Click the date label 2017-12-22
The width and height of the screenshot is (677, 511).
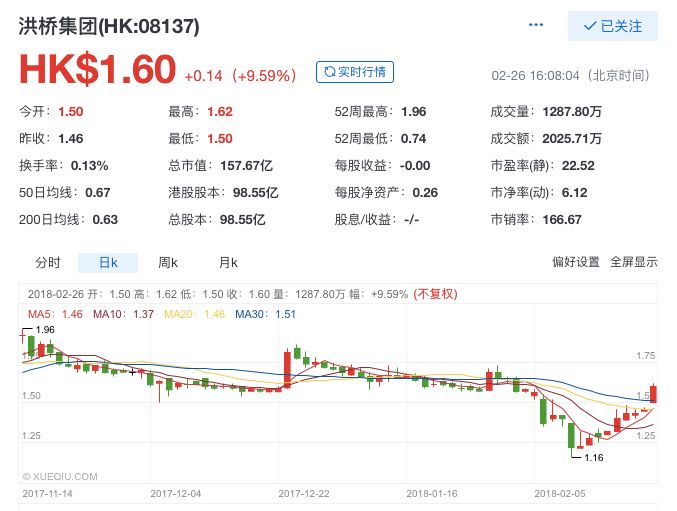304,493
